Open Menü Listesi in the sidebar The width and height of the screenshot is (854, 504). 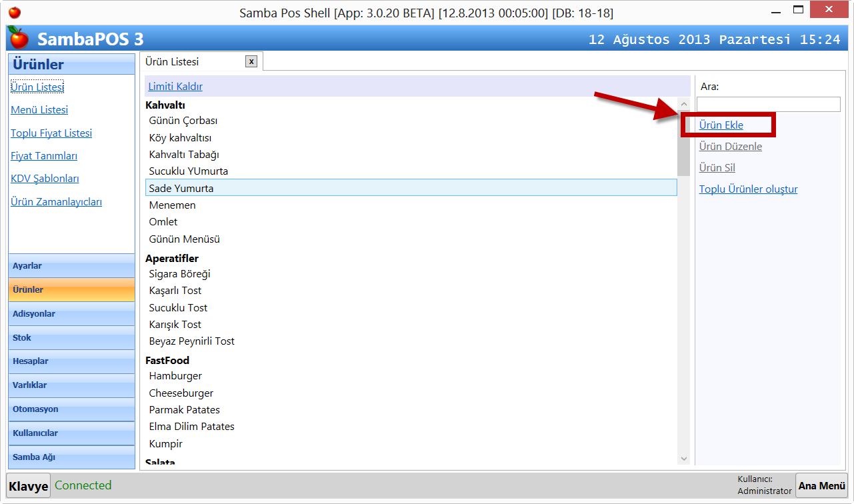[39, 110]
